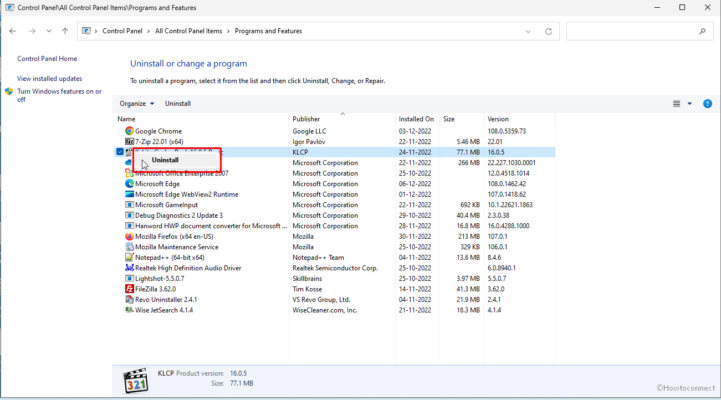Click installed date 06-12-2022
The image size is (721, 400).
tap(415, 184)
